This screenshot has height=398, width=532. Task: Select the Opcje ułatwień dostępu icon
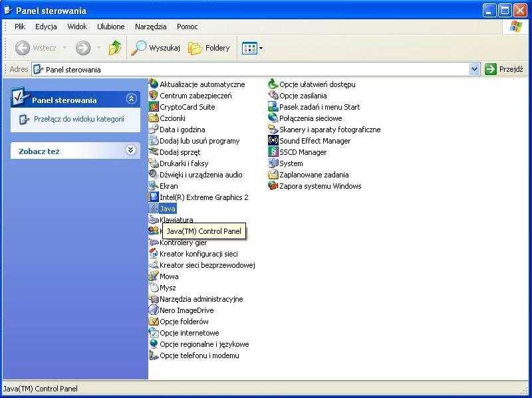[273, 84]
